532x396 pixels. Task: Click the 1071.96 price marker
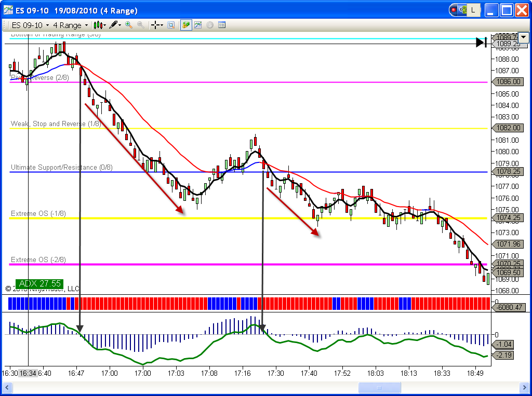(508, 244)
